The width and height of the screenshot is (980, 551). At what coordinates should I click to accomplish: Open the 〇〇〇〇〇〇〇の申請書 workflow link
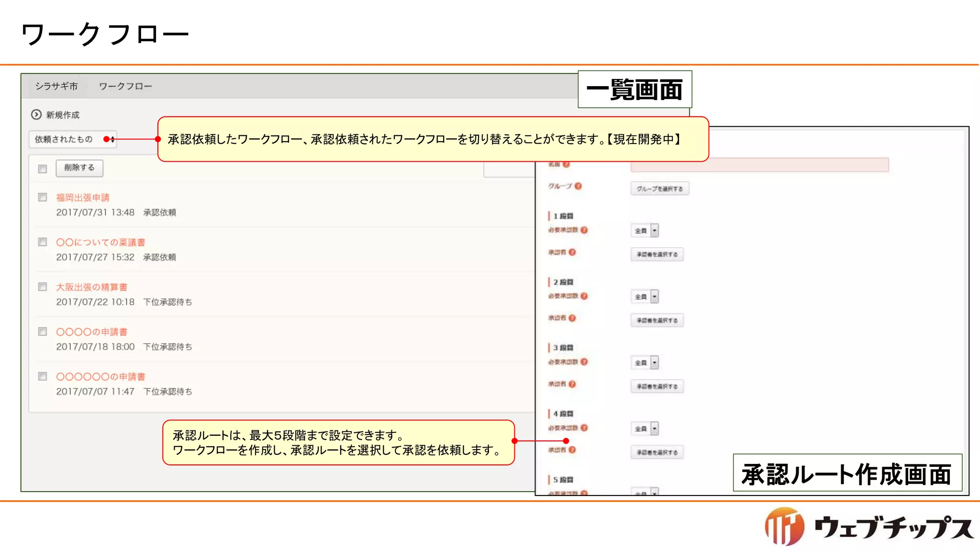100,377
